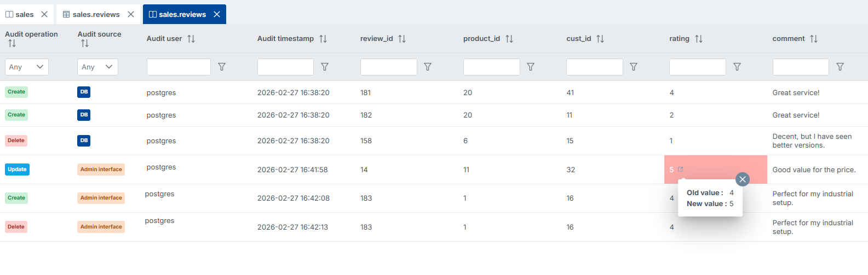Focus the review_id filter field
The width and height of the screenshot is (868, 275).
[x=389, y=67]
